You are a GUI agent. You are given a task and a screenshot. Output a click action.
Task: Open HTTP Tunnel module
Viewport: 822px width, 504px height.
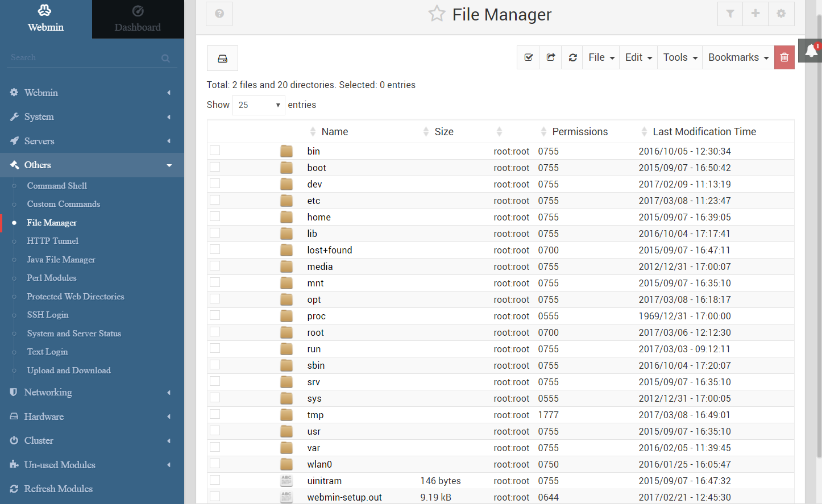[x=53, y=241]
